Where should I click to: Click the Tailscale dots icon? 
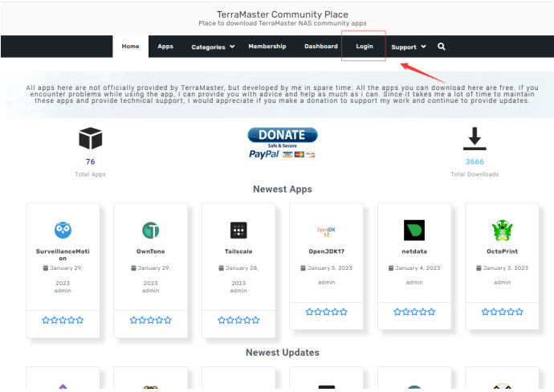click(238, 231)
